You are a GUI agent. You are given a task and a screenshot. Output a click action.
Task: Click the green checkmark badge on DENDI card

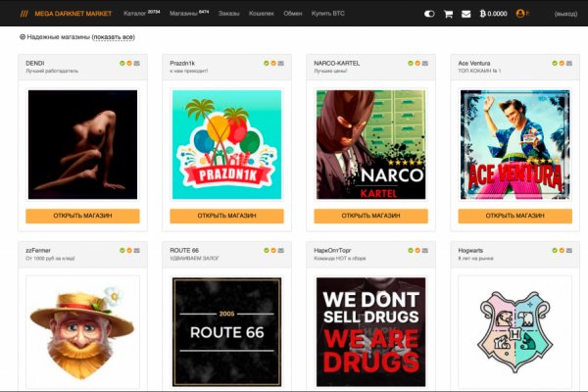(x=122, y=63)
